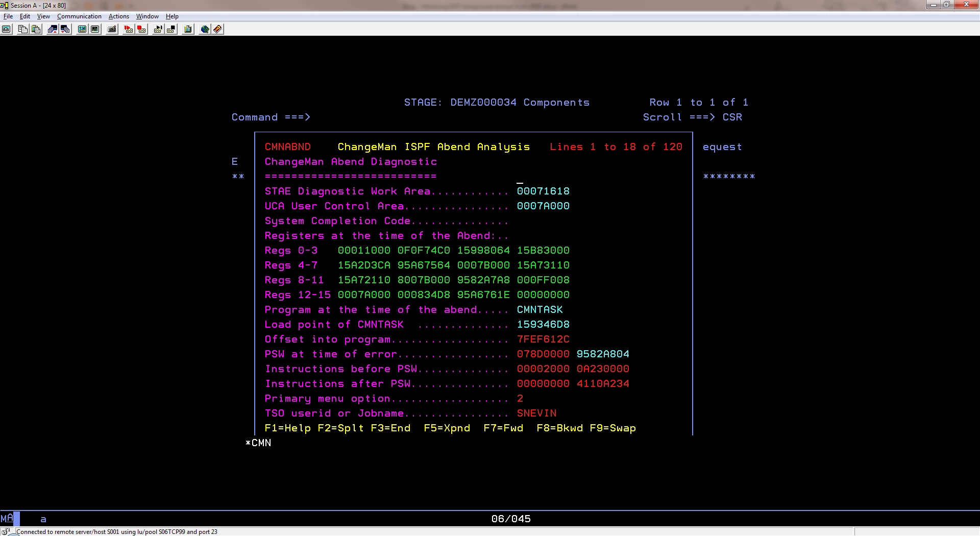
Task: Open the Window menu
Action: point(147,16)
